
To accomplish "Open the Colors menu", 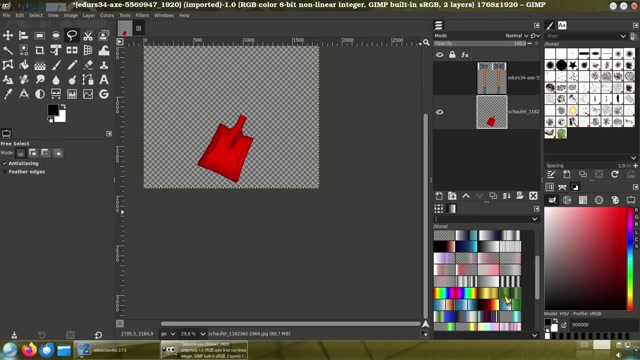I will pyautogui.click(x=107, y=15).
